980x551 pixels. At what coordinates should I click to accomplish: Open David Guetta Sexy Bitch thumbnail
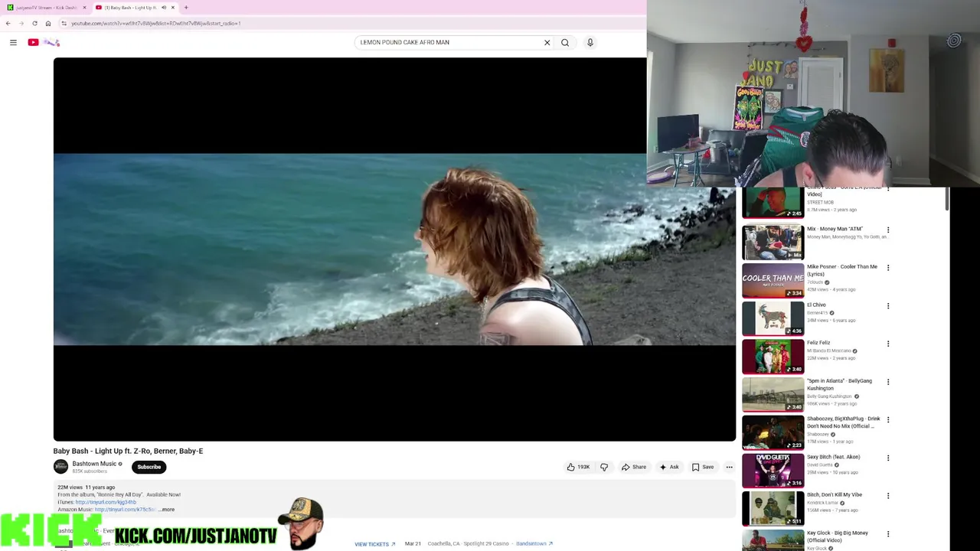(773, 471)
